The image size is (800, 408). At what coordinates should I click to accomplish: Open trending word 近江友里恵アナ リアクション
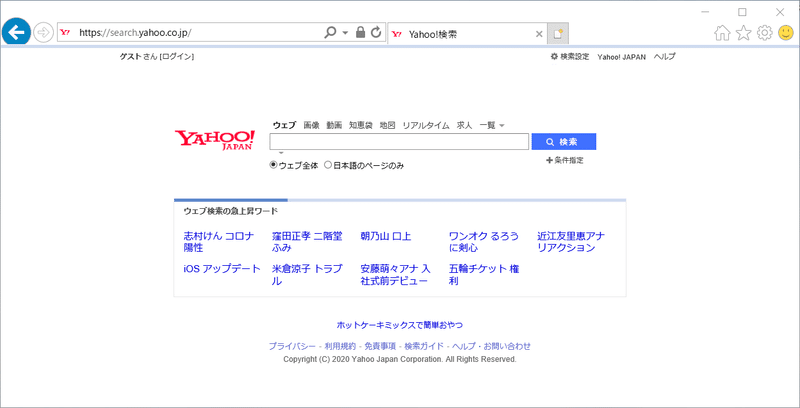click(571, 242)
